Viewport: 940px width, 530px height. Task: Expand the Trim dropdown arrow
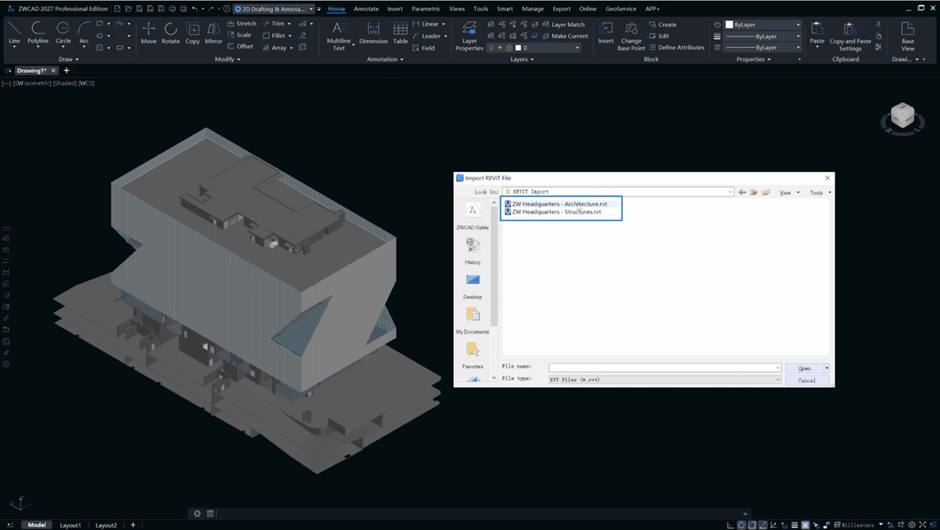289,24
